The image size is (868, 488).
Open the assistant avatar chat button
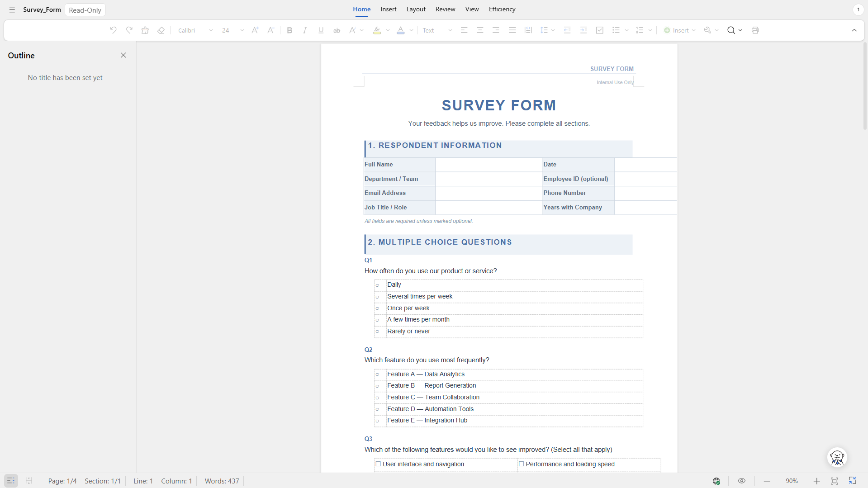click(837, 457)
